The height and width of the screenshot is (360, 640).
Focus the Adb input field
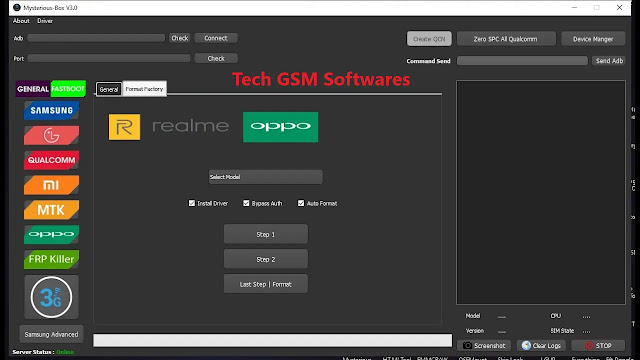point(96,38)
